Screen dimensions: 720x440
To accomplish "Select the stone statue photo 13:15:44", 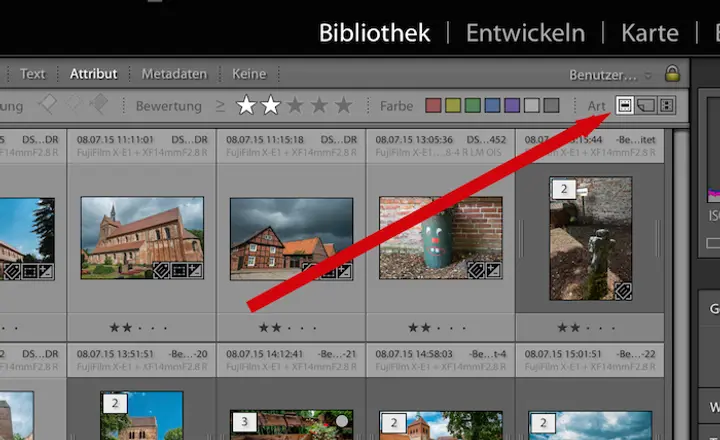I will click(x=591, y=239).
